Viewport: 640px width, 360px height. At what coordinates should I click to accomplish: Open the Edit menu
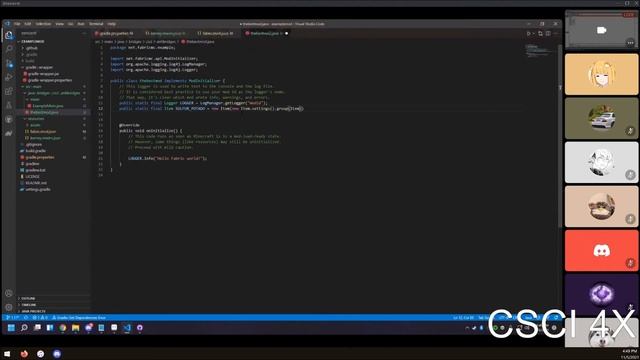[27, 24]
